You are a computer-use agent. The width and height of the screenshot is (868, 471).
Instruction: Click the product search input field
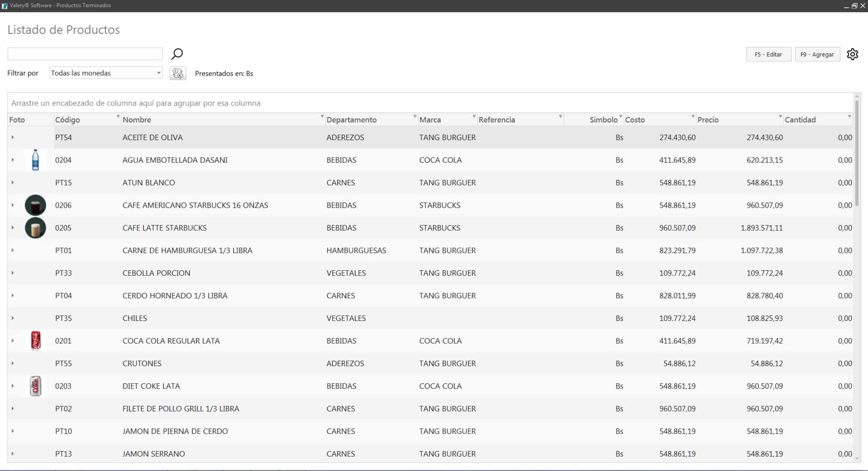point(85,54)
